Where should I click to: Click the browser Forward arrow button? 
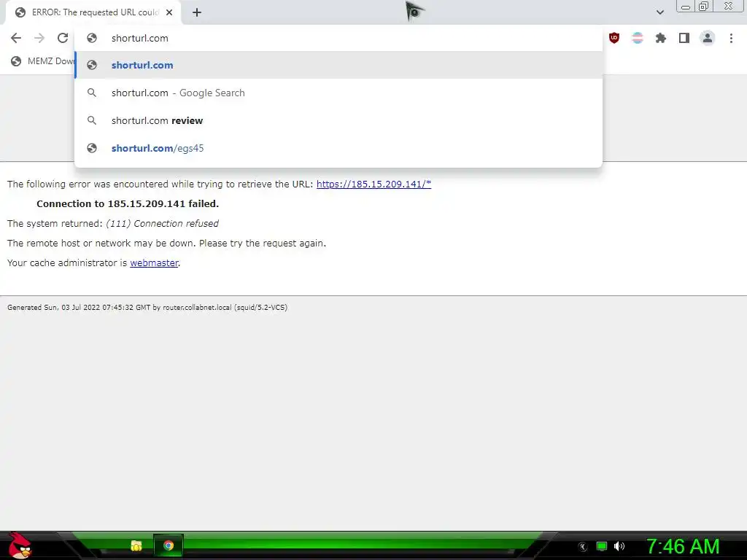(x=39, y=38)
